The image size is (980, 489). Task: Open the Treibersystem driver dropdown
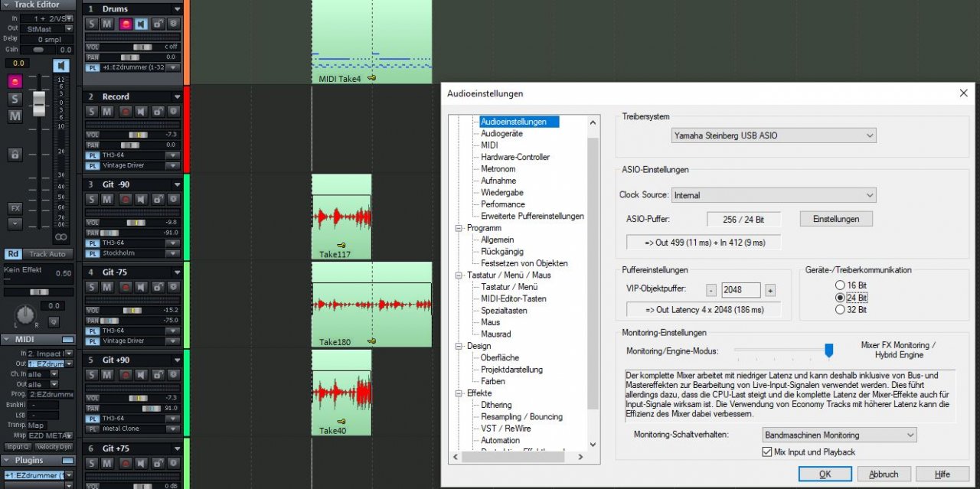coord(773,135)
